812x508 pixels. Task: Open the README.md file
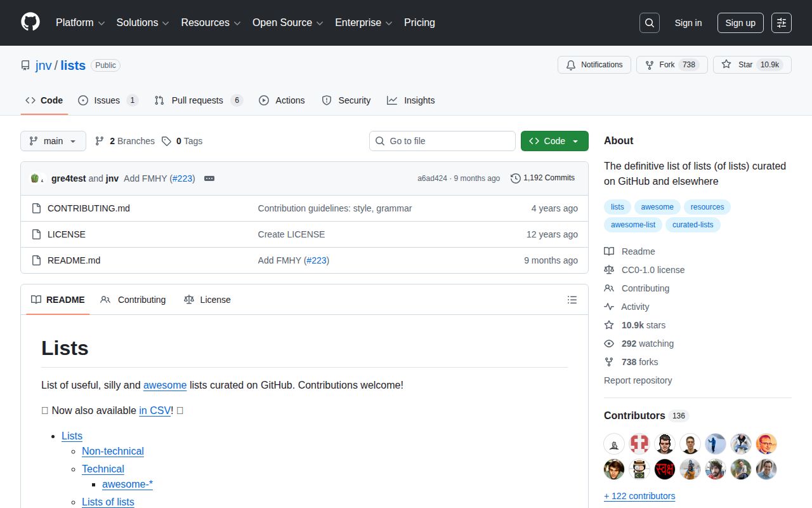pos(74,260)
